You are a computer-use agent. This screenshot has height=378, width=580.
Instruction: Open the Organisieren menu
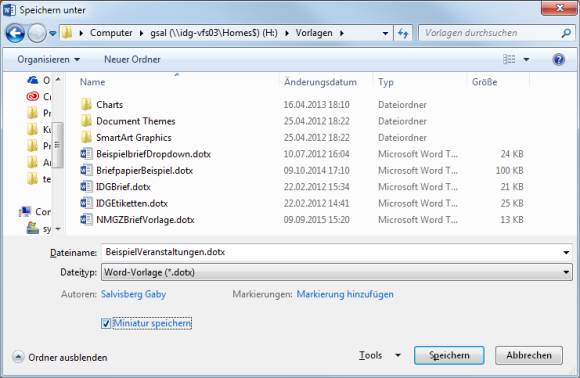(x=48, y=60)
